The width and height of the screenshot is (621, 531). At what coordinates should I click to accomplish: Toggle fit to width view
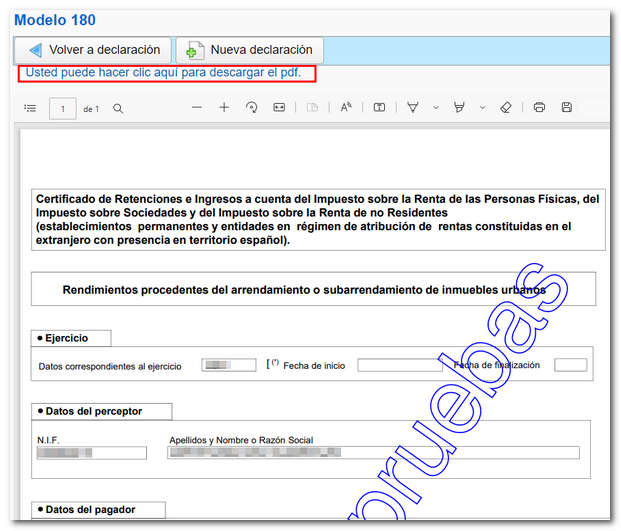click(x=279, y=108)
